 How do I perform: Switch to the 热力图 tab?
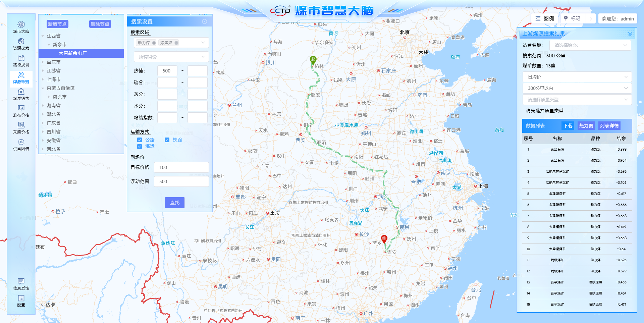[x=586, y=126]
